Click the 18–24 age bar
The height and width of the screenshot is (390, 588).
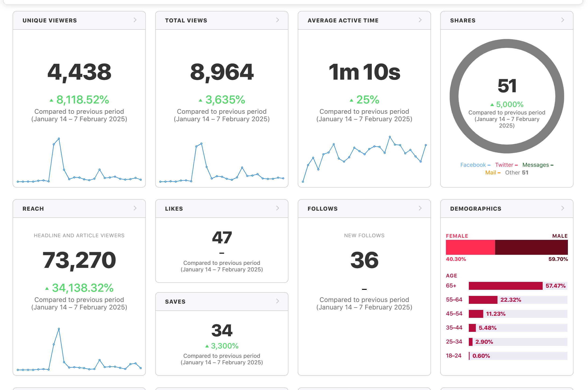click(469, 356)
